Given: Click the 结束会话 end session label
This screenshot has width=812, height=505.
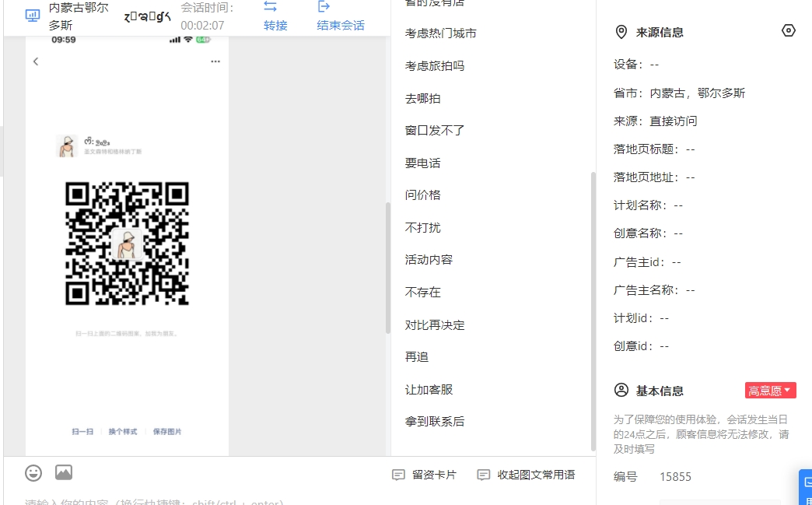Looking at the screenshot, I should point(341,26).
